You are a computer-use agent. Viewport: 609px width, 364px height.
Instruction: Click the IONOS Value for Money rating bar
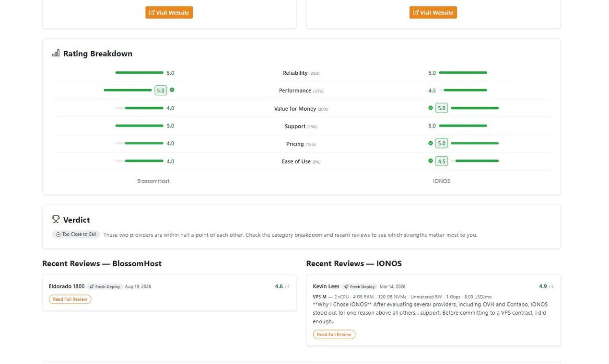(475, 108)
